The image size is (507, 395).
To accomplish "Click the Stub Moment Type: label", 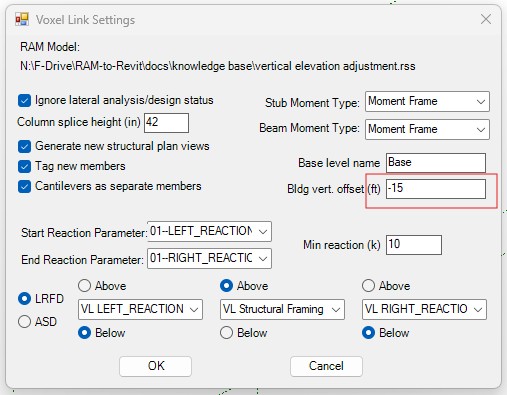I will (x=312, y=103).
